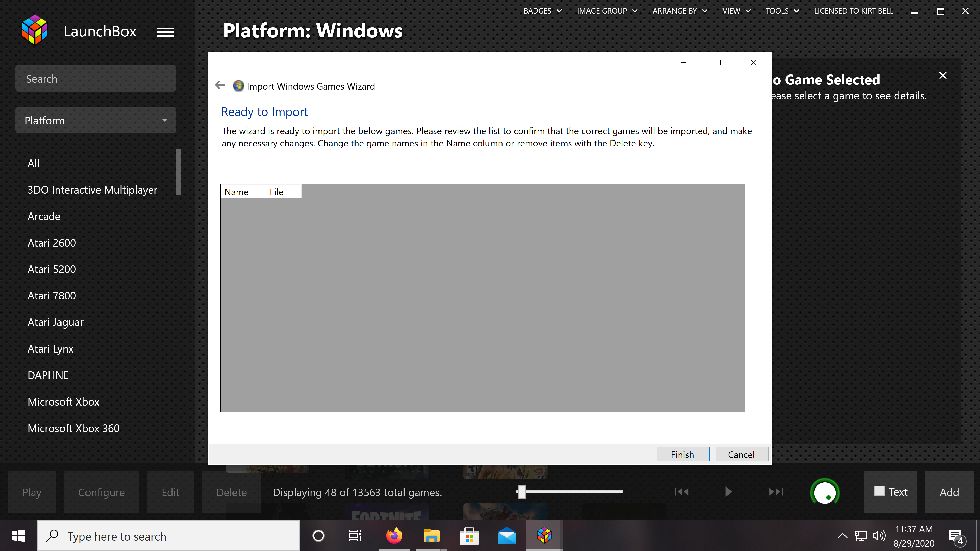This screenshot has height=551, width=980.
Task: Open the Badges menu
Action: tap(543, 11)
